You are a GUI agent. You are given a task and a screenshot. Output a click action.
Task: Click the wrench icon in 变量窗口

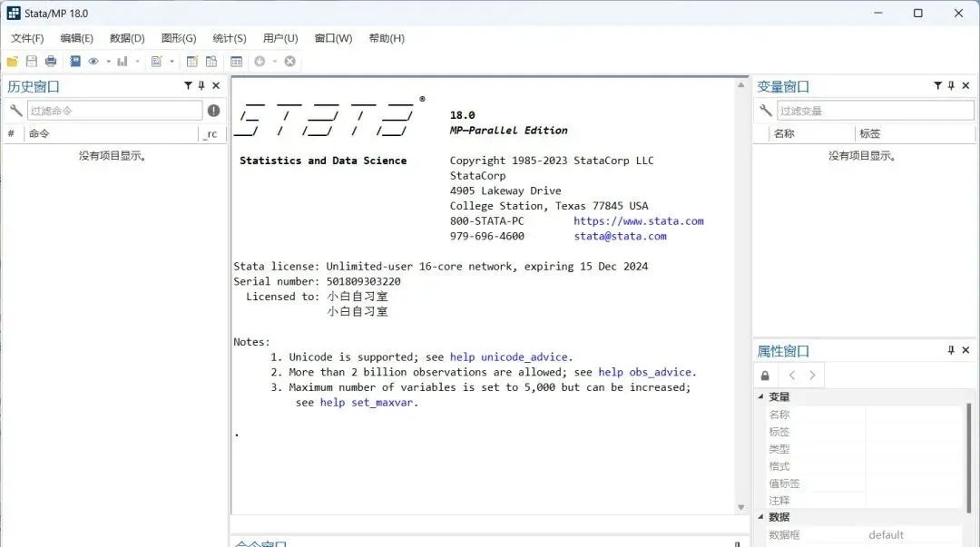click(765, 111)
